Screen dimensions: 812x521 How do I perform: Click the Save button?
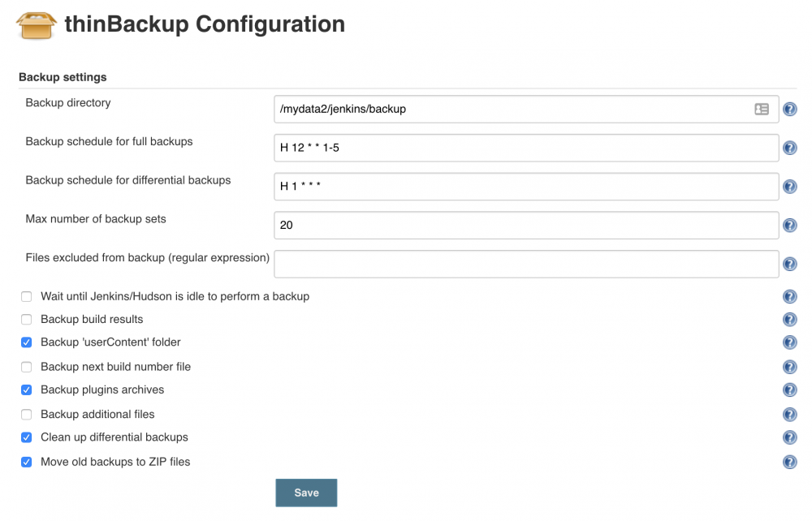click(306, 492)
